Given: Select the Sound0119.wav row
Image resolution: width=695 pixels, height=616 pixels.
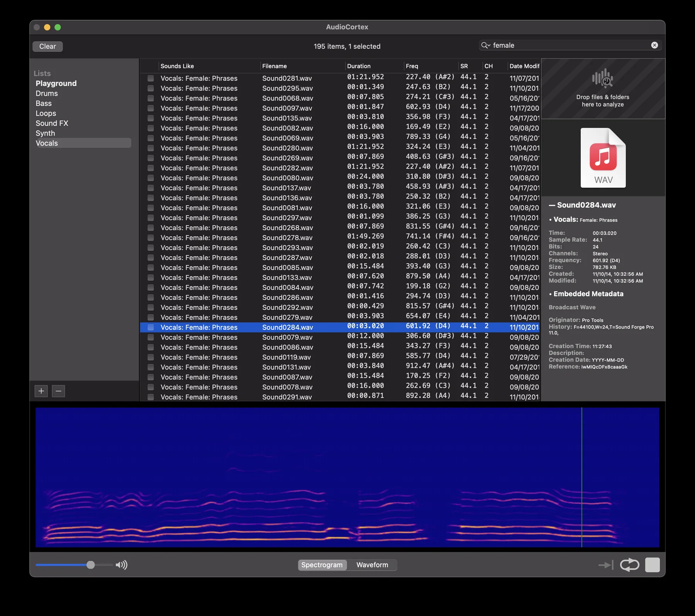Looking at the screenshot, I should pyautogui.click(x=340, y=358).
